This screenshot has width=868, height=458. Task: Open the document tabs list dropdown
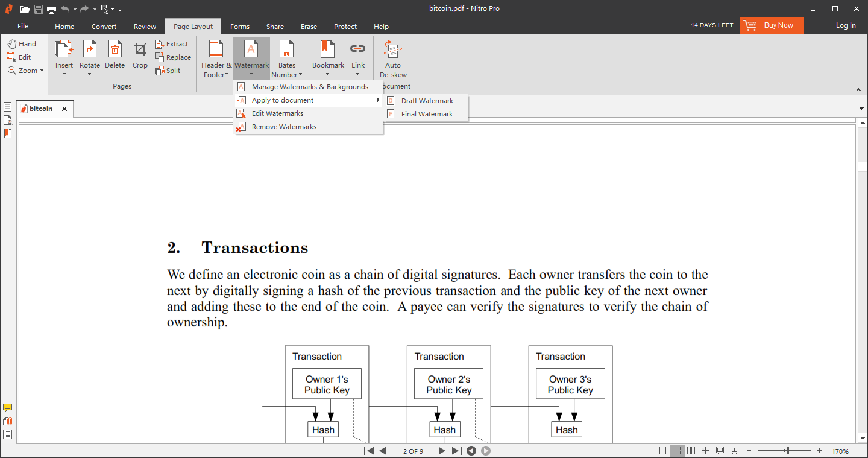point(861,109)
